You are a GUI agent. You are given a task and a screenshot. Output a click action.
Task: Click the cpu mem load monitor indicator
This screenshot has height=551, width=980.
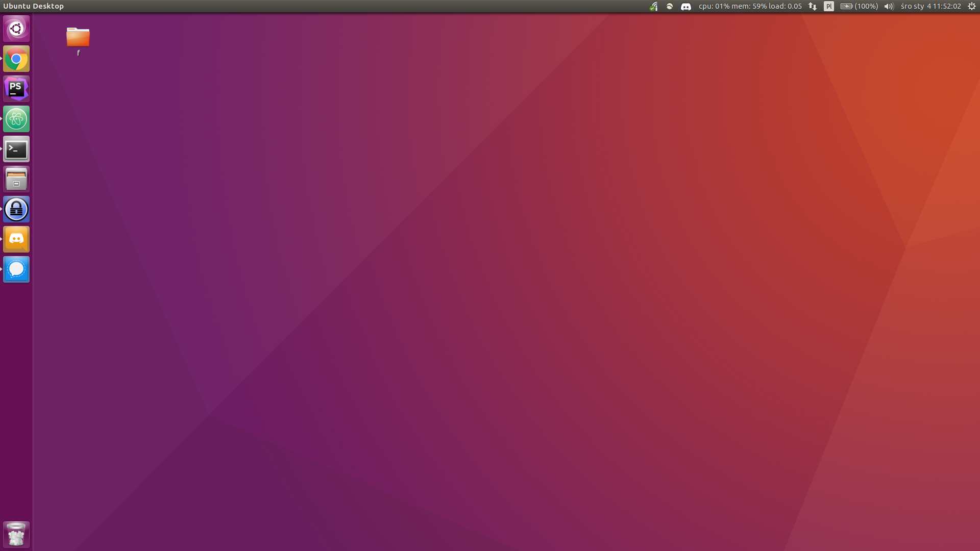coord(750,7)
